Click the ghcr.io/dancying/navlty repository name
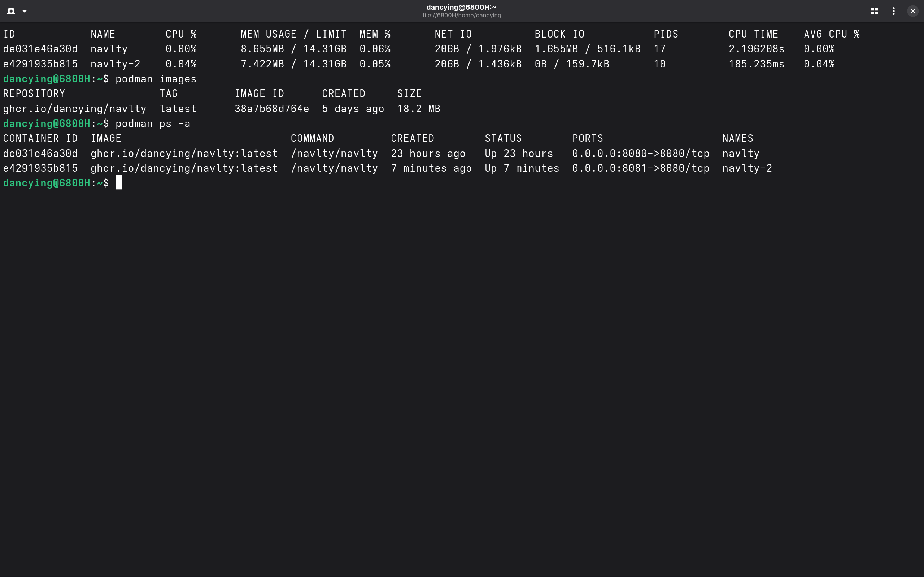This screenshot has height=577, width=924. [x=75, y=109]
